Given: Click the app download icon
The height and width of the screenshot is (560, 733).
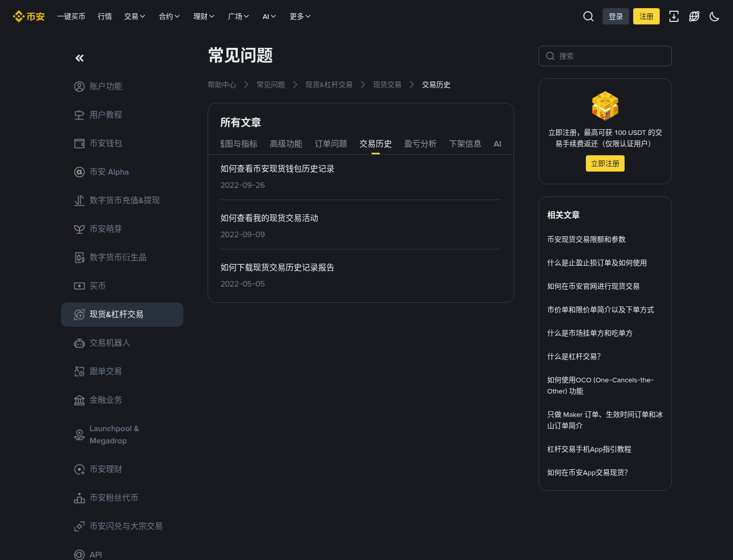Looking at the screenshot, I should click(674, 16).
